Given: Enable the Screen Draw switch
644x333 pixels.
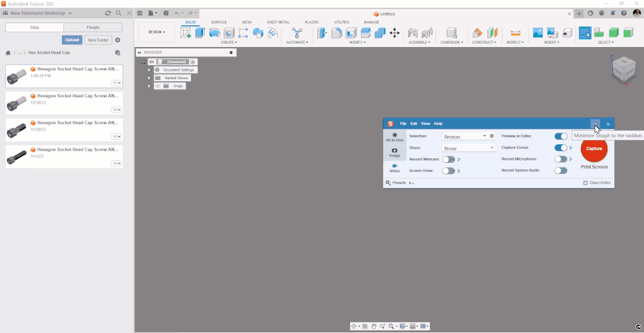Looking at the screenshot, I should [449, 171].
